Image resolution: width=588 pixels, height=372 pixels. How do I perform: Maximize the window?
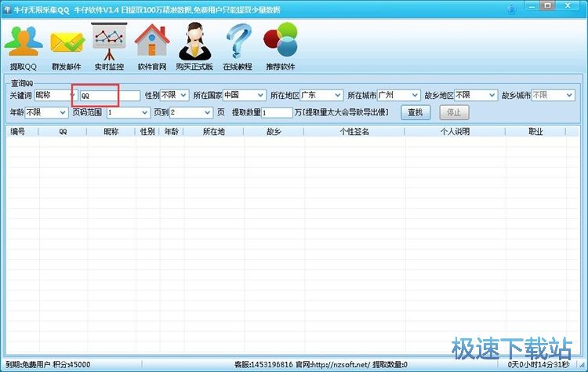pos(548,6)
